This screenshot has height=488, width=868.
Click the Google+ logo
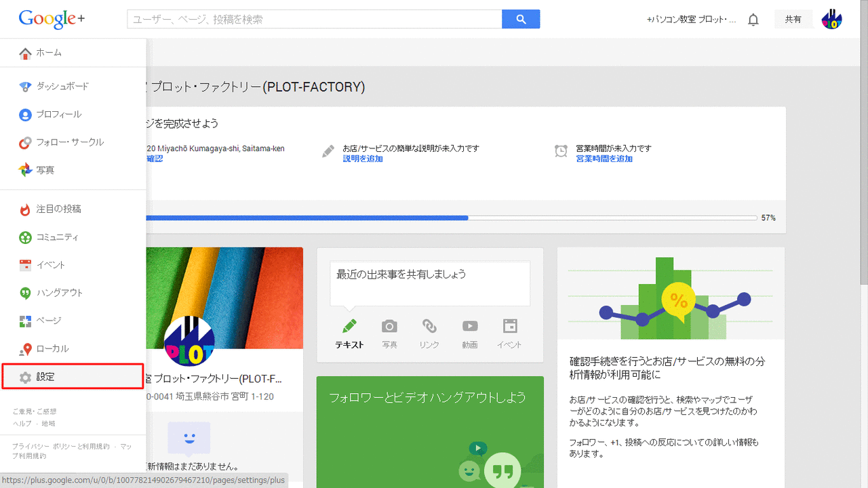pos(52,19)
